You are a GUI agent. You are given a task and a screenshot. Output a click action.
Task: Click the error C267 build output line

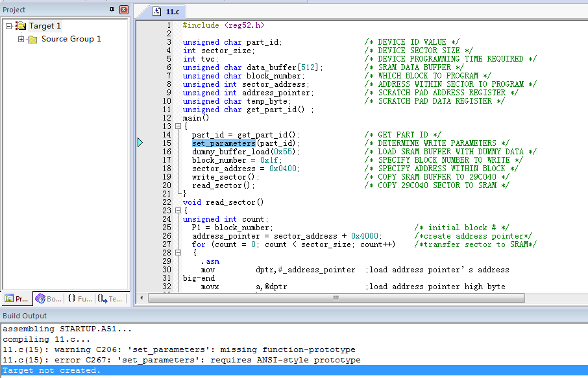[182, 360]
